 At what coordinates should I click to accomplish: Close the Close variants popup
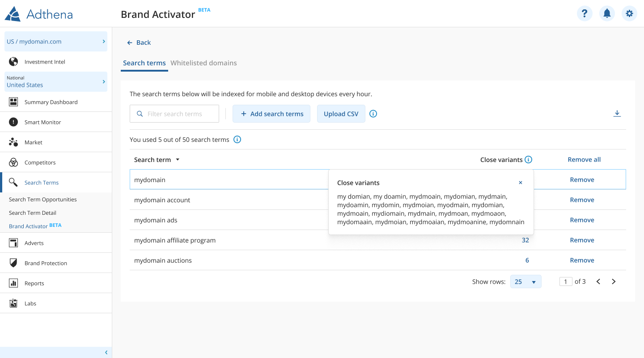520,183
